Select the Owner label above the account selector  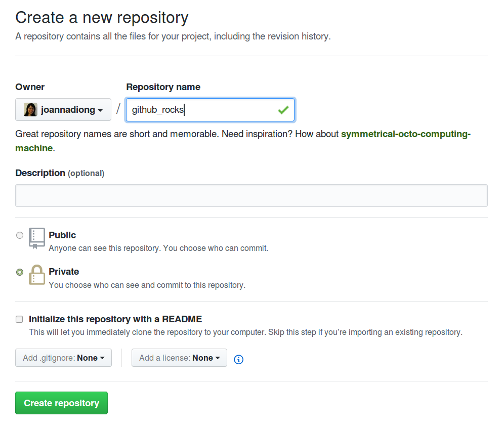tap(30, 87)
